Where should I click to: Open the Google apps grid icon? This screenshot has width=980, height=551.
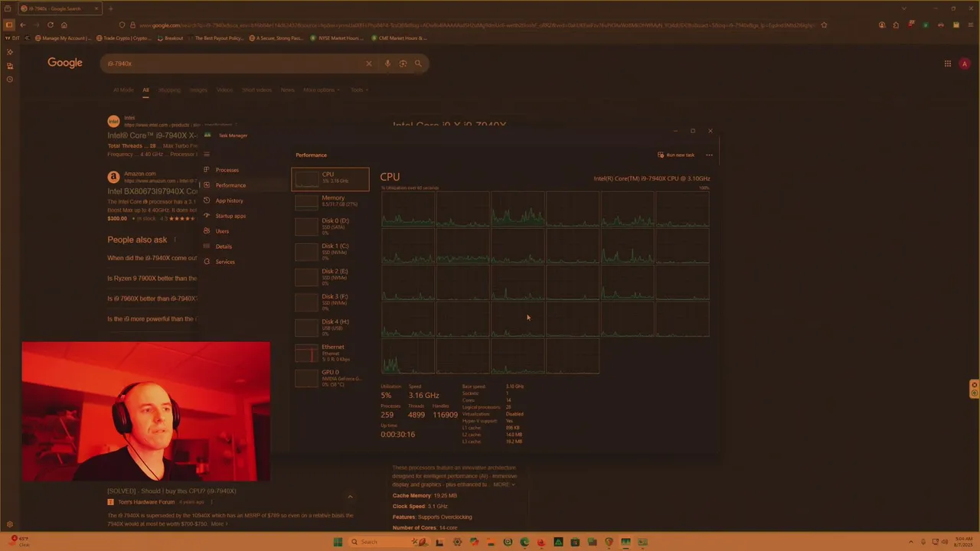click(947, 64)
